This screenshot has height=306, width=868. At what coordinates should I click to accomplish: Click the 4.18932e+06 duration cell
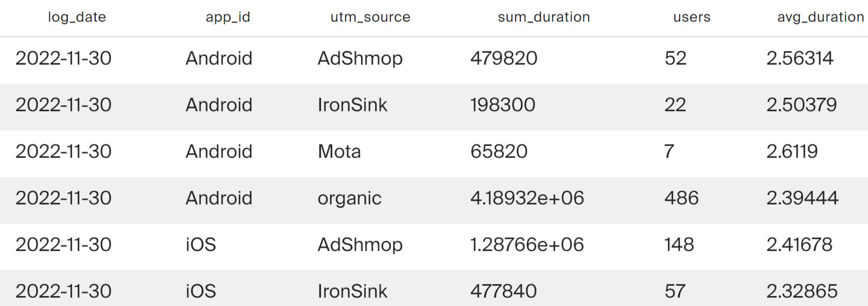click(x=527, y=198)
